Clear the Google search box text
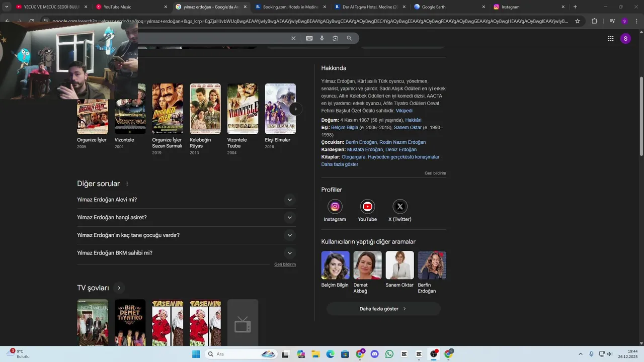The image size is (644, 362). [x=293, y=38]
